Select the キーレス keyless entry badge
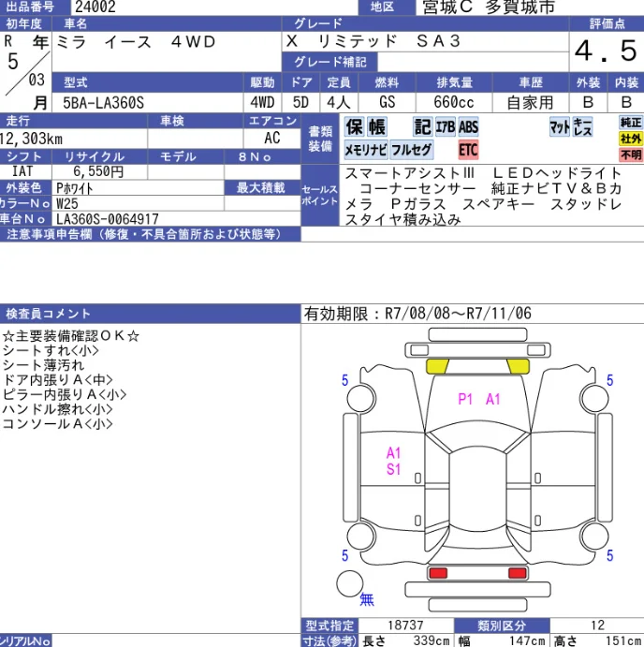This screenshot has height=647, width=644. point(581,127)
